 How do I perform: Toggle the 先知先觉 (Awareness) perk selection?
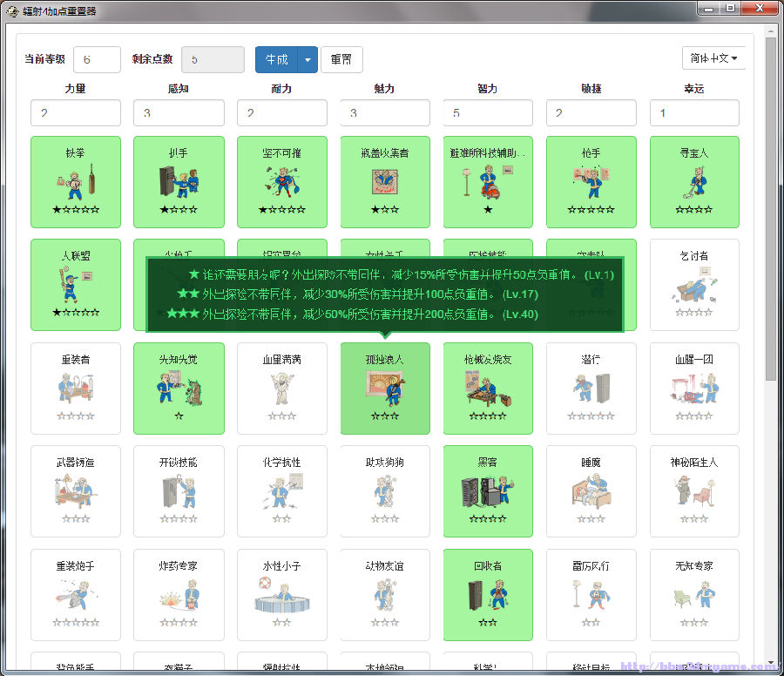point(179,388)
